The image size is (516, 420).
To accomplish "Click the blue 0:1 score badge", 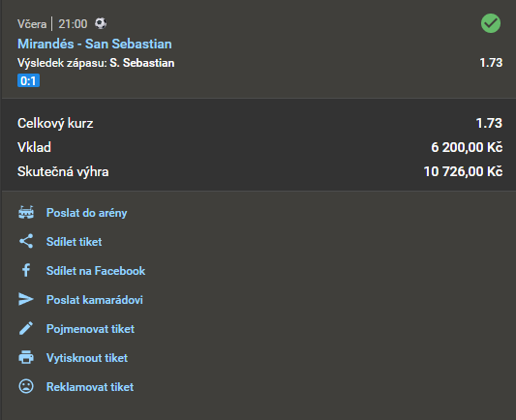I will point(29,80).
